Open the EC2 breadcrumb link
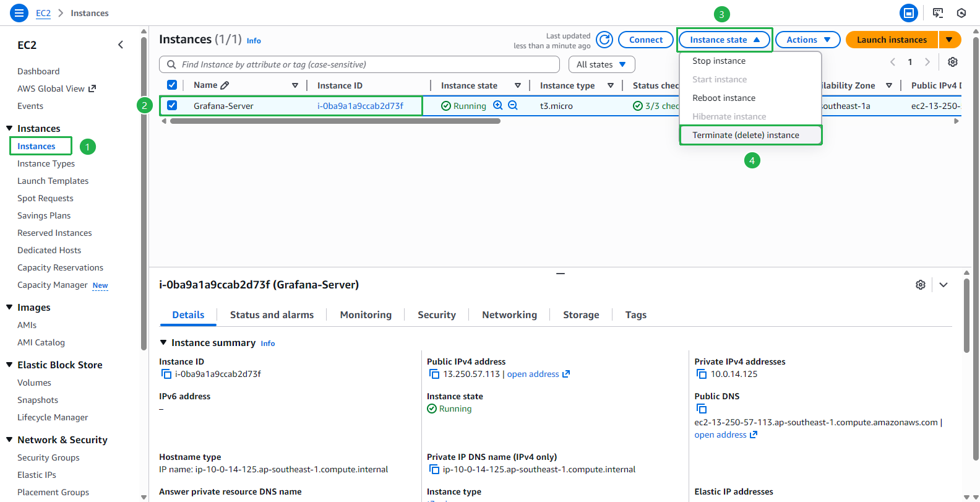Image resolution: width=980 pixels, height=502 pixels. coord(43,13)
